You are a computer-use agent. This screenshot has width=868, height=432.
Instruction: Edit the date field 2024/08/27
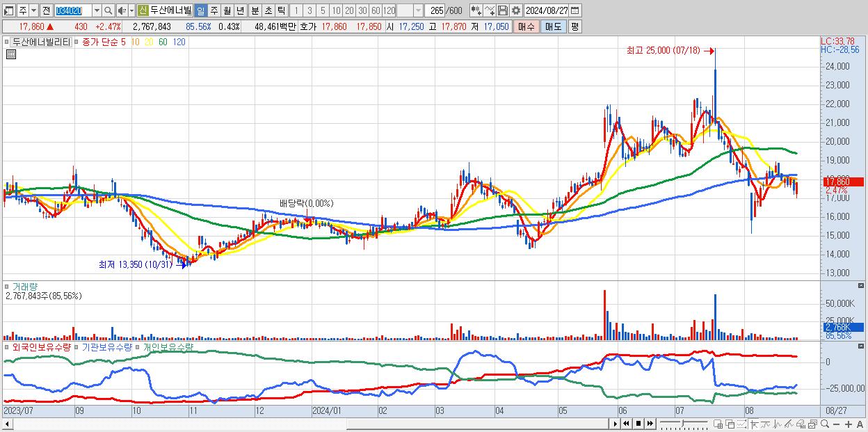click(x=547, y=10)
